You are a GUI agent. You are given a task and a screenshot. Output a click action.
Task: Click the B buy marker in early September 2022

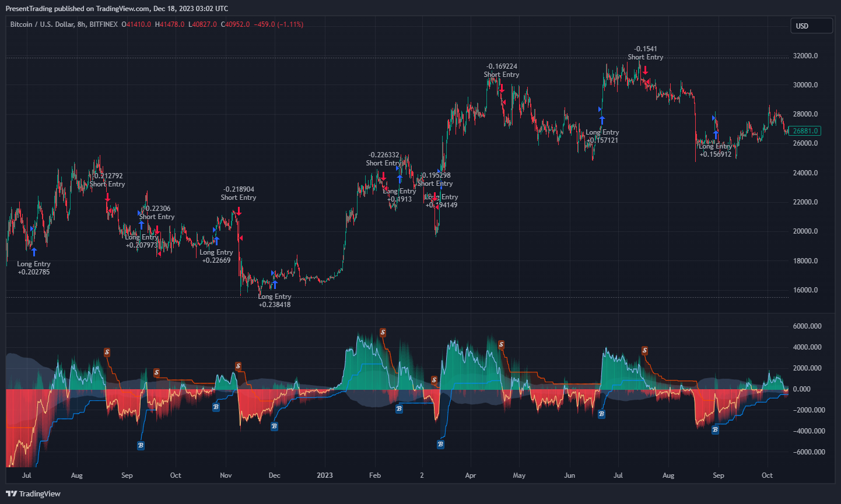(x=141, y=446)
